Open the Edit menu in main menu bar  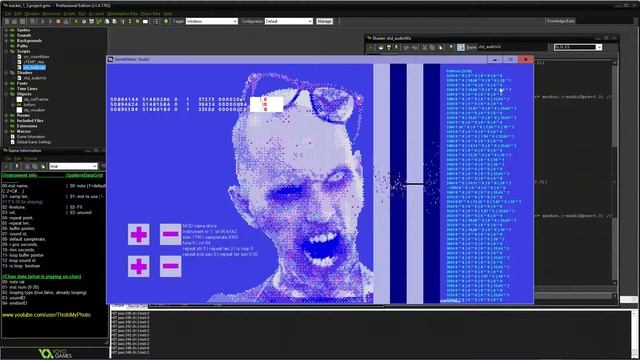[18, 13]
